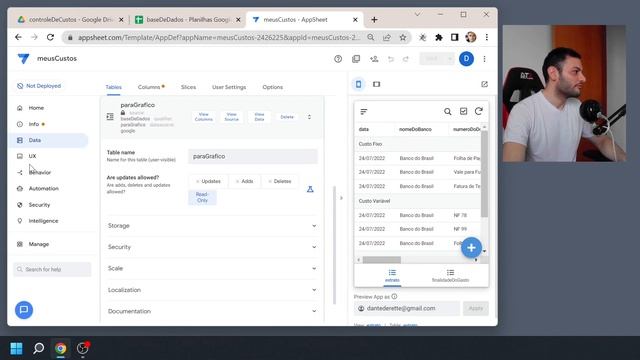Image resolution: width=640 pixels, height=360 pixels.
Task: Click the Search for help field
Action: pos(52,269)
